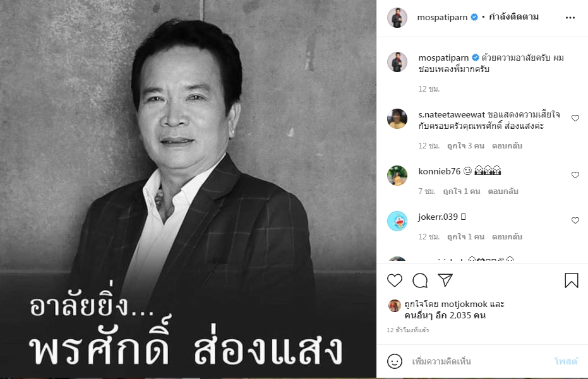
Task: Like the post with the heart icon
Action: click(x=395, y=280)
